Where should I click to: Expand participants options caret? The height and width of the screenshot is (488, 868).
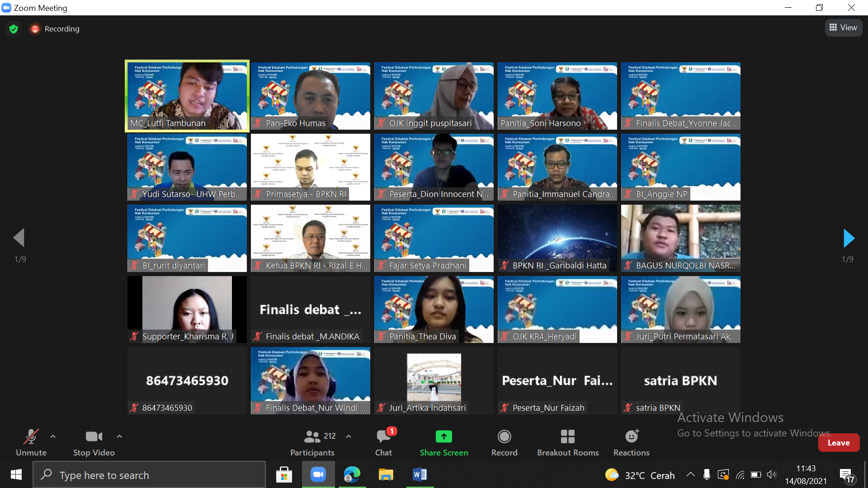(349, 436)
